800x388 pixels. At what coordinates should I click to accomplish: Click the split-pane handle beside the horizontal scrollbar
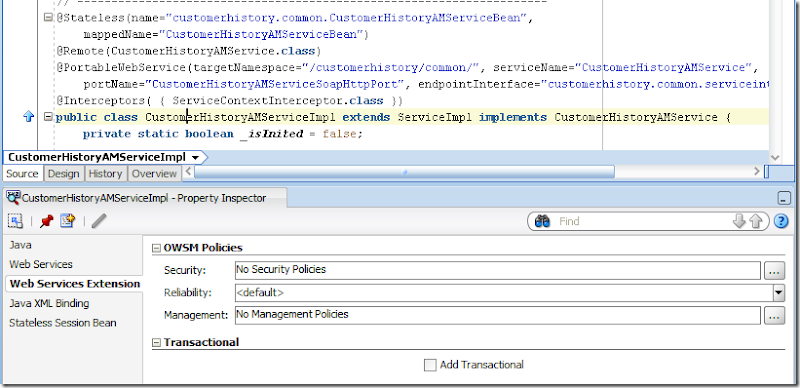[767, 172]
